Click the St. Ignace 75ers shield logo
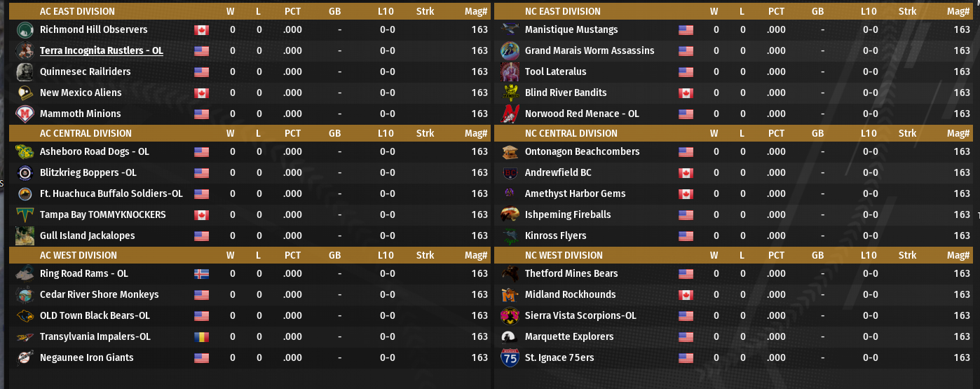 coord(510,357)
